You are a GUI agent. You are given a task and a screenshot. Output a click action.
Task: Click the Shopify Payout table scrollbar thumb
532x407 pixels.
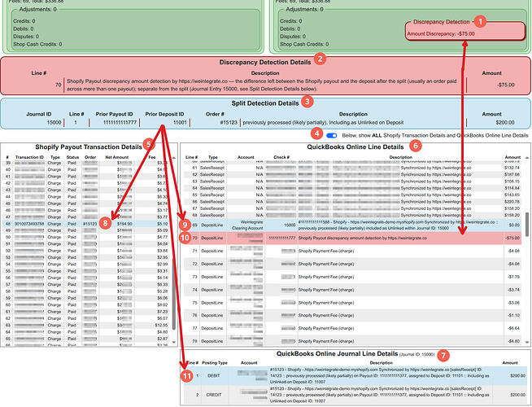tap(174, 294)
